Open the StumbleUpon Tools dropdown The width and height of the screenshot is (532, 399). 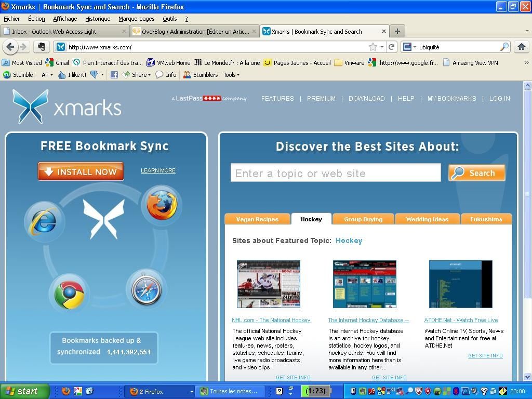tap(231, 75)
